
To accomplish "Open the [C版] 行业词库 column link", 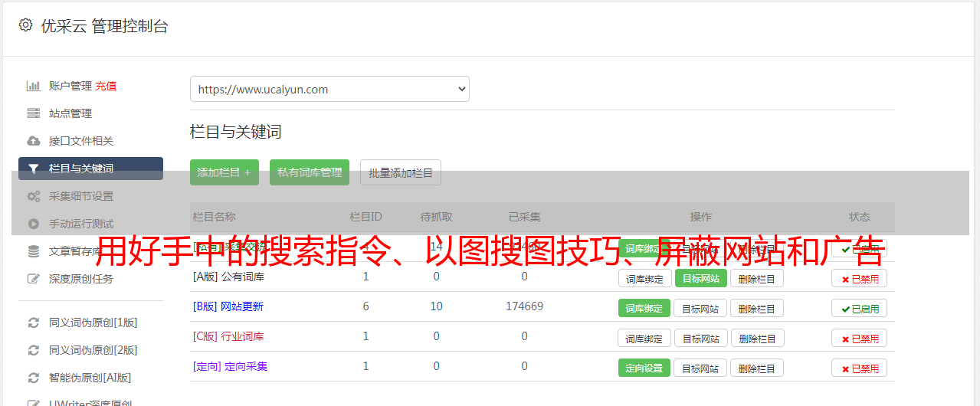I will (228, 336).
